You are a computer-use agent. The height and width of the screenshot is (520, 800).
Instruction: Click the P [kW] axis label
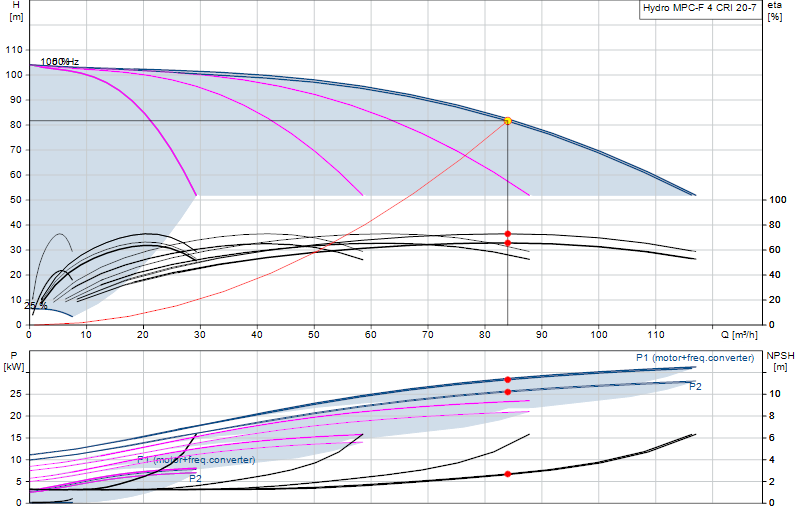point(14,361)
